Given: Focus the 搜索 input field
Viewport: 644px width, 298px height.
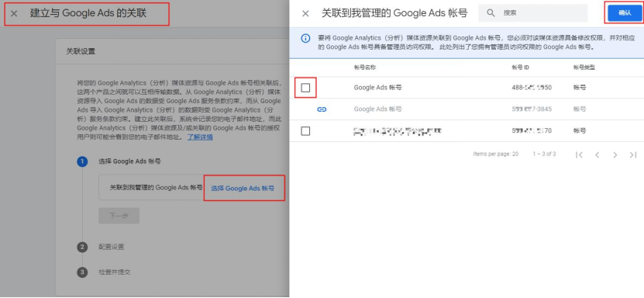Looking at the screenshot, I should pyautogui.click(x=532, y=13).
